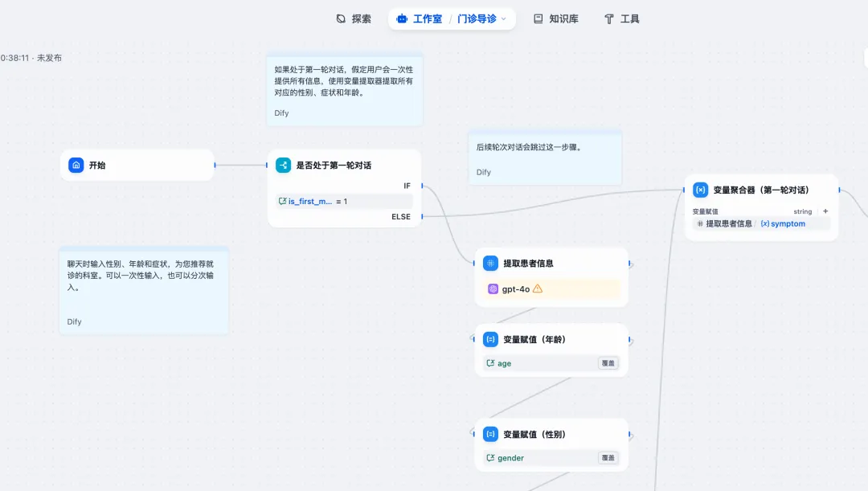Expand the 门诊导诊 app dropdown
The height and width of the screenshot is (491, 868).
tap(504, 18)
